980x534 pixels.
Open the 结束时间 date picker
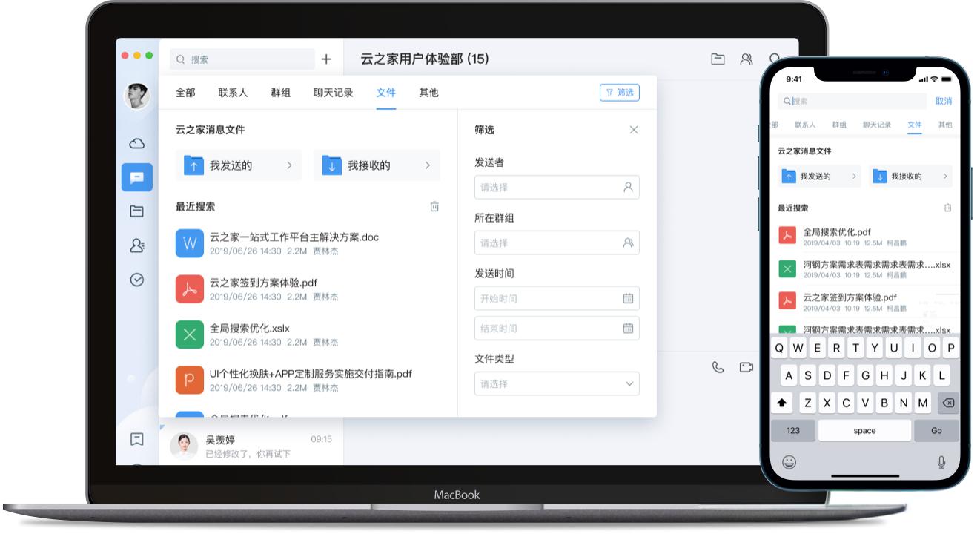tap(557, 328)
